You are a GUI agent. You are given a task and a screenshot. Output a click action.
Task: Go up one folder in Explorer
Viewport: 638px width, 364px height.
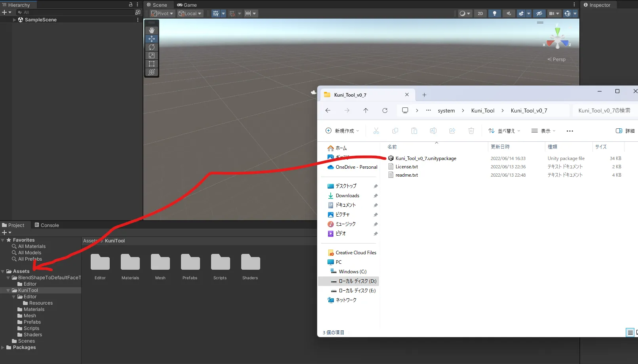click(366, 111)
